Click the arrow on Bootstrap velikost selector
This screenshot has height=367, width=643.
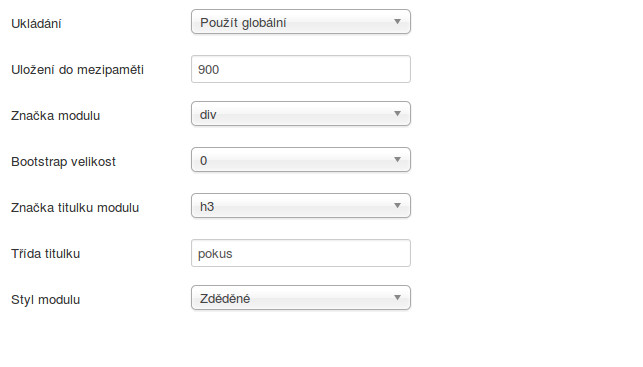click(397, 160)
